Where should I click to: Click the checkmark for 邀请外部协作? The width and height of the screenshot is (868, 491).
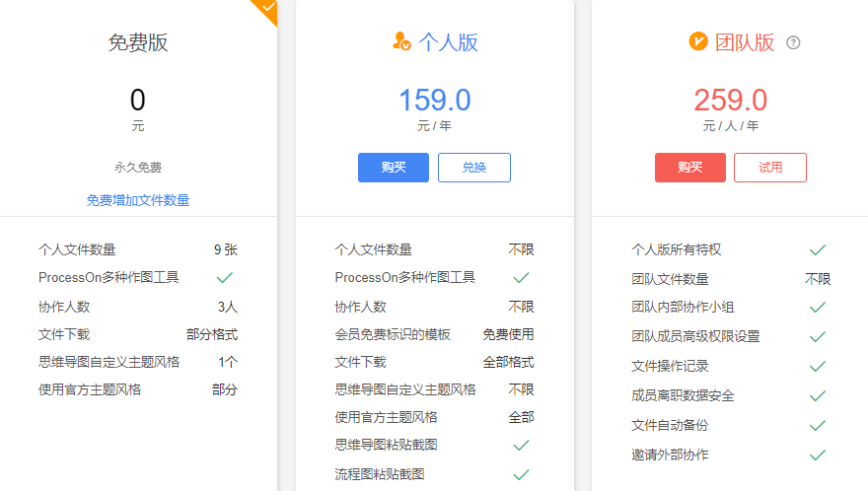point(818,456)
